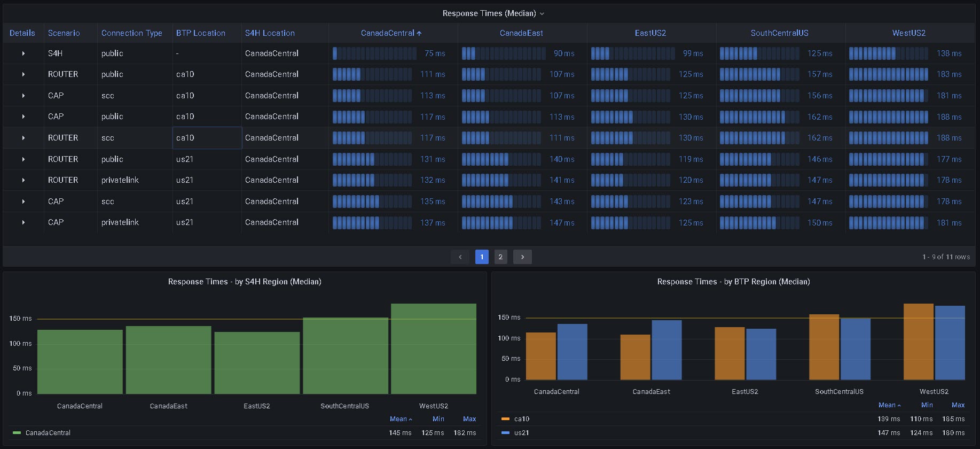Image resolution: width=980 pixels, height=449 pixels.
Task: Go to the previous table page arrow
Action: tap(460, 257)
